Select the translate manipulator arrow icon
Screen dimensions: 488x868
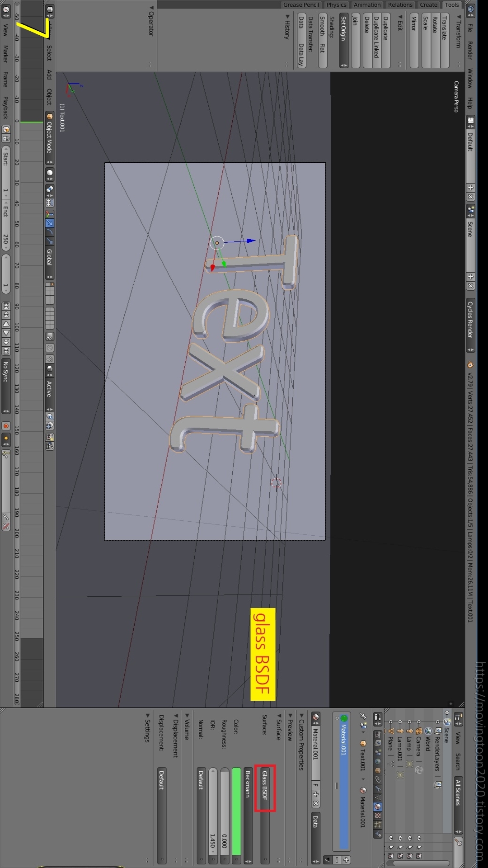pyautogui.click(x=49, y=223)
